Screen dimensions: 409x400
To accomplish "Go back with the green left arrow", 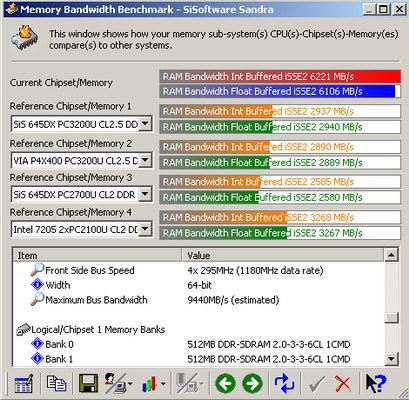I will tap(225, 383).
